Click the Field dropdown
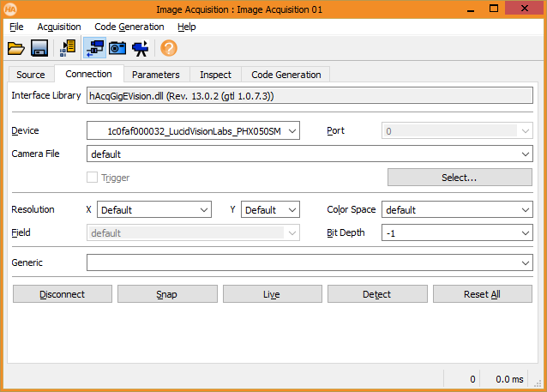The height and width of the screenshot is (392, 547). [193, 232]
